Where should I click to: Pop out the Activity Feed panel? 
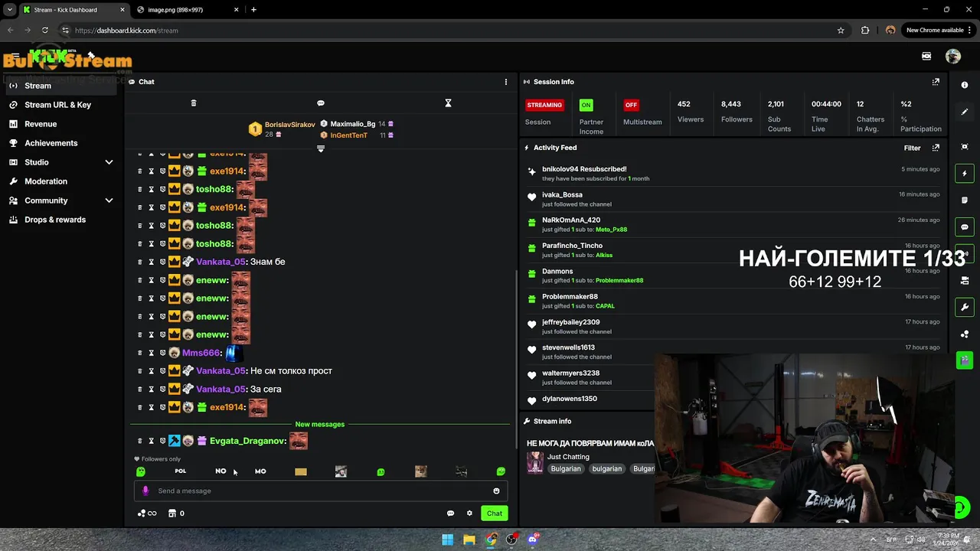click(x=936, y=148)
